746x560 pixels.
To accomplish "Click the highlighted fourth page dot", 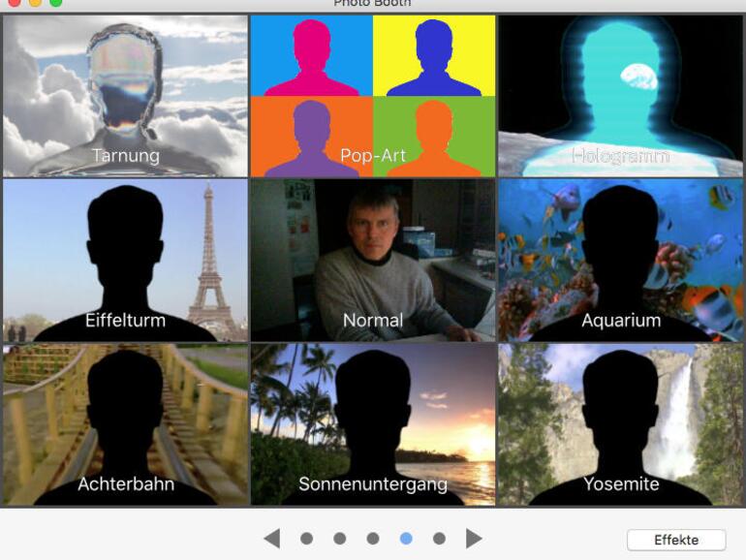I will point(406,539).
